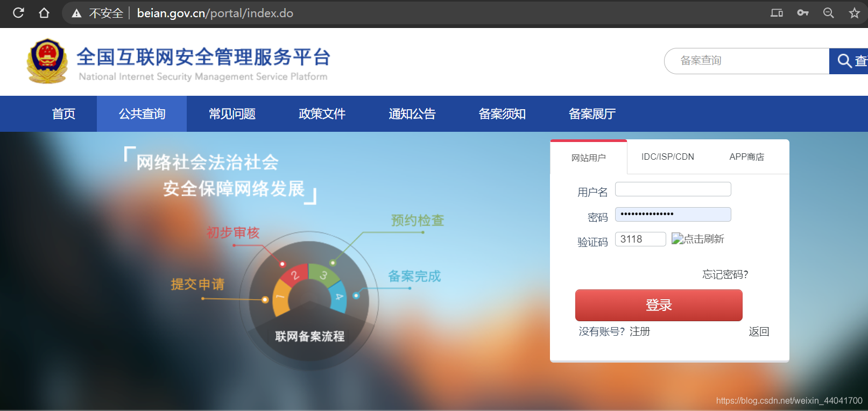Click the cast/device icon in address bar
Viewport: 868px width, 411px height.
pos(777,13)
